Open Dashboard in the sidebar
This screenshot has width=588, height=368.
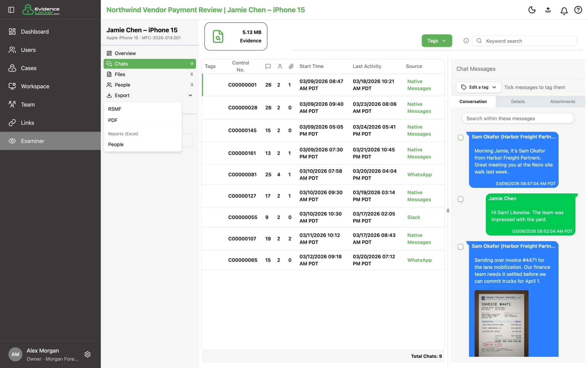(50, 32)
